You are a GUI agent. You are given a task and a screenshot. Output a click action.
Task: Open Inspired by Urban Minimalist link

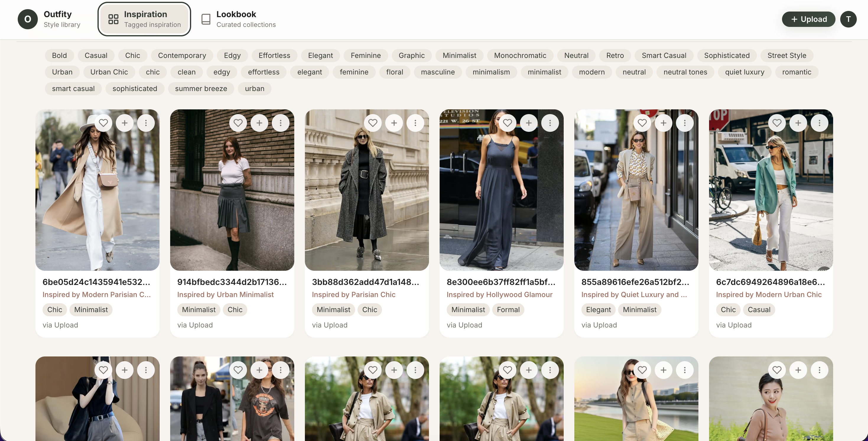click(225, 295)
